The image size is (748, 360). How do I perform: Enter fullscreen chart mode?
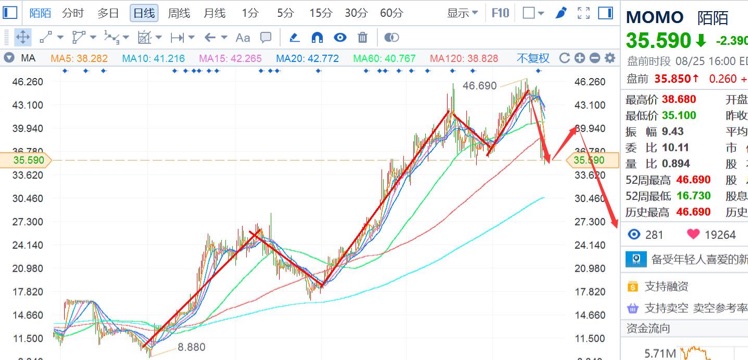pyautogui.click(x=584, y=13)
